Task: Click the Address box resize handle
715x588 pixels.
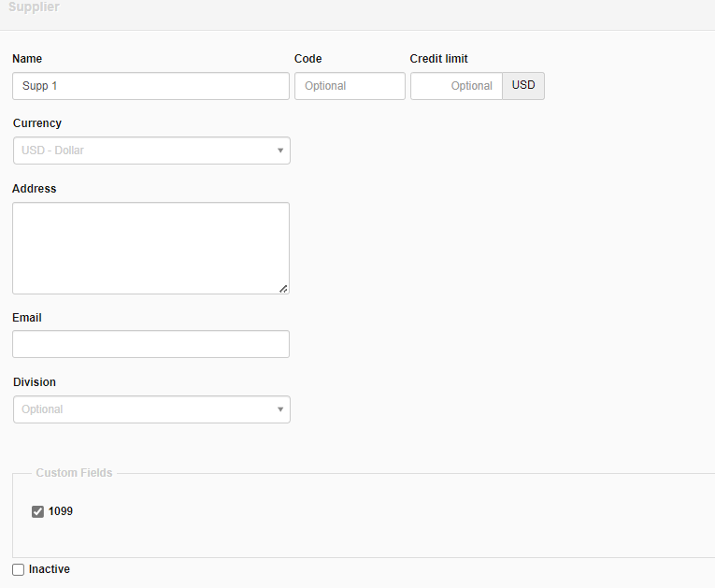Action: 283,289
